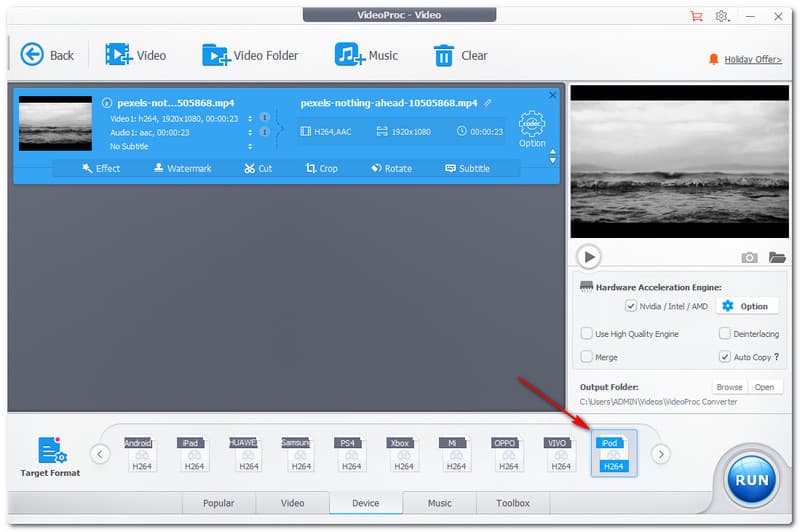Open the Subtitle tool

467,168
